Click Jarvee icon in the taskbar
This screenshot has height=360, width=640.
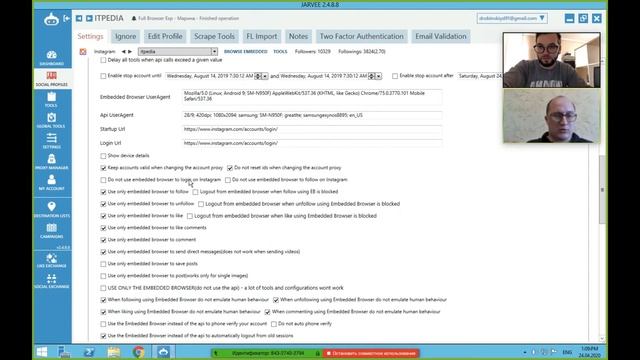coord(163,352)
